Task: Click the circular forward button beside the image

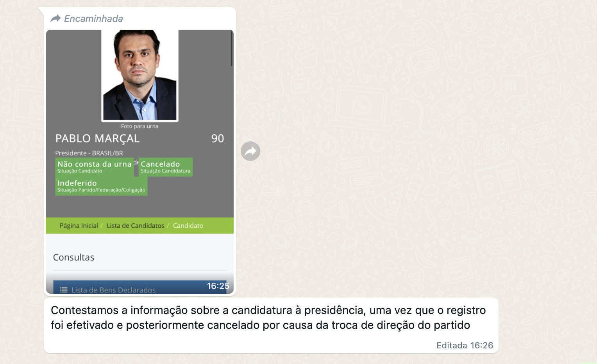Action: [x=250, y=151]
